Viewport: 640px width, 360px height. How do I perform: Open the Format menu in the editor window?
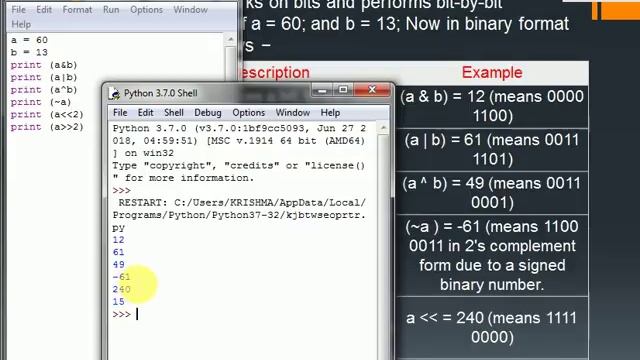click(77, 9)
